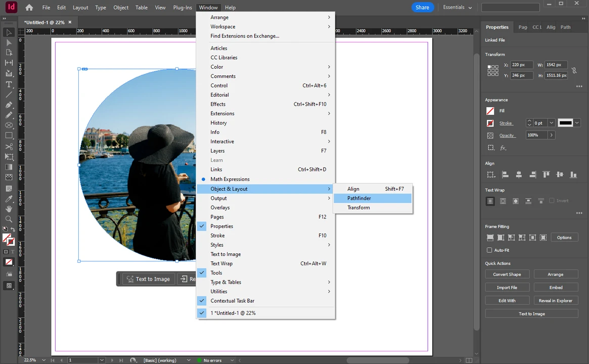Toggle the Auto-Fit checkbox

click(x=489, y=250)
